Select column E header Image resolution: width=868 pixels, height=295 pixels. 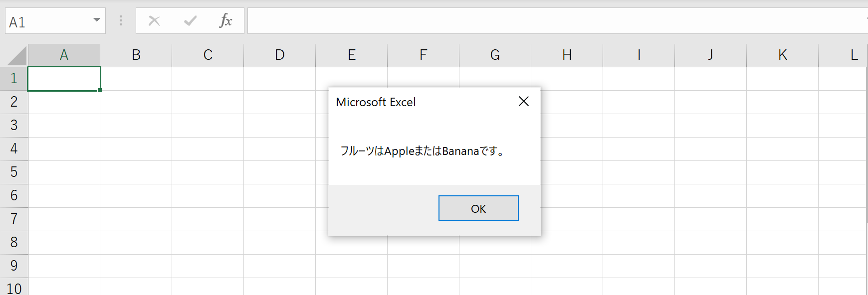pos(351,55)
